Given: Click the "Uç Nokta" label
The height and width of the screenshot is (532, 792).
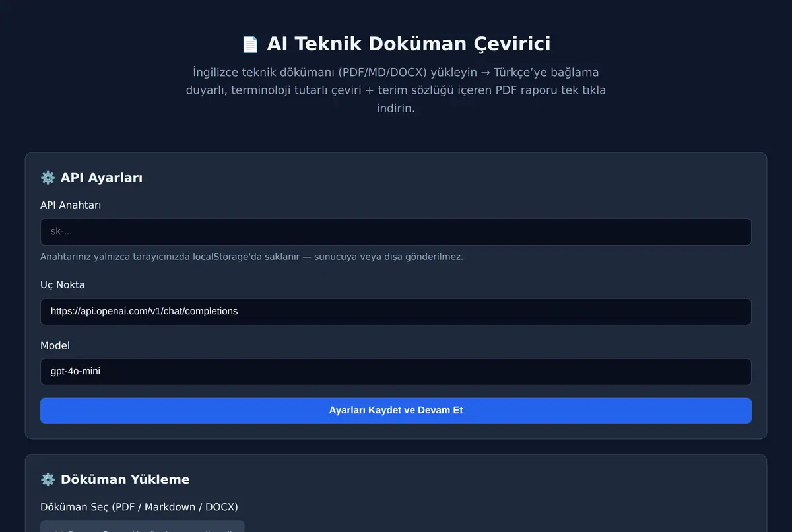Looking at the screenshot, I should 63,285.
